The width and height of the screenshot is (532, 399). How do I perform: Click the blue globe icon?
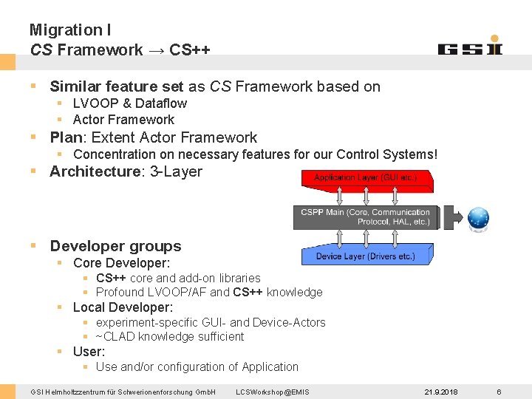tap(478, 219)
